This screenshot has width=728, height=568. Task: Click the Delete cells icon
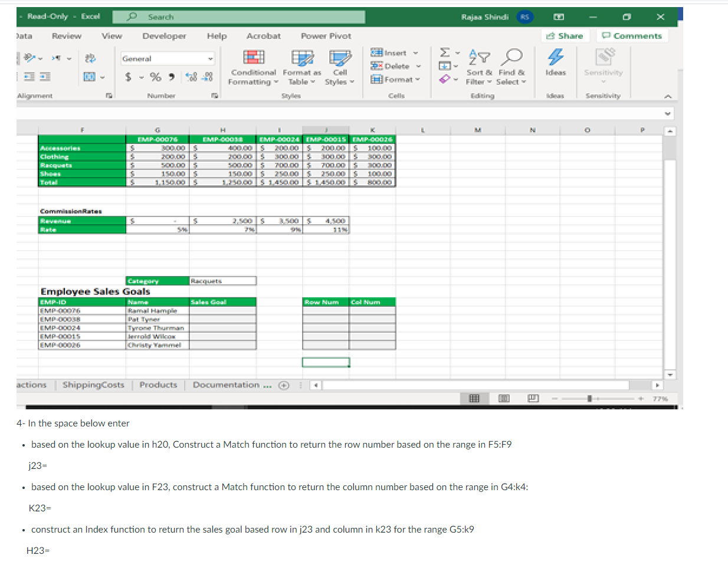click(377, 66)
